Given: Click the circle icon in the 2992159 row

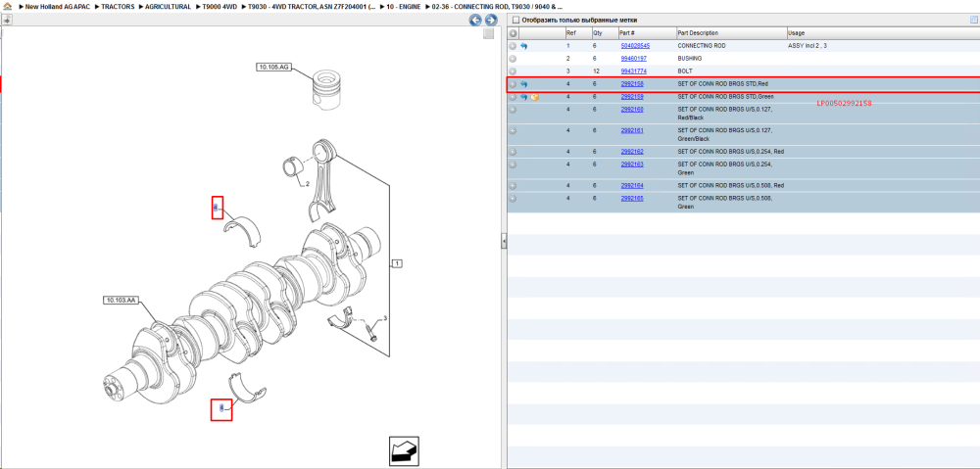Looking at the screenshot, I should pyautogui.click(x=513, y=97).
